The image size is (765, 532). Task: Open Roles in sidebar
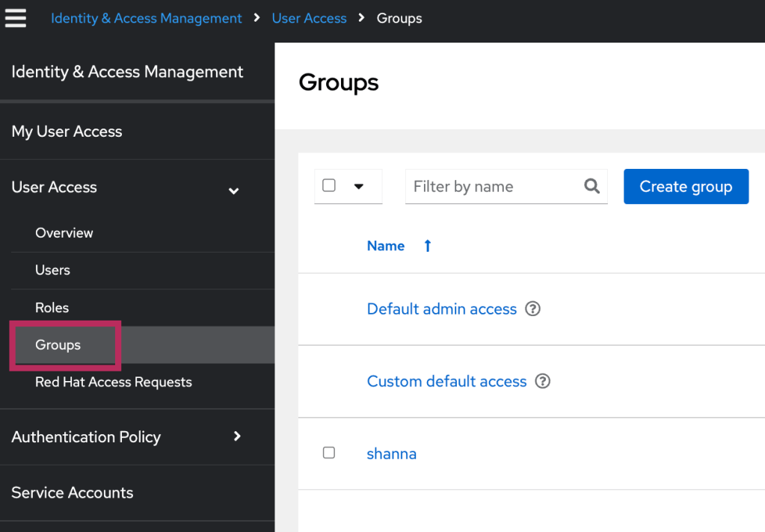(x=52, y=307)
